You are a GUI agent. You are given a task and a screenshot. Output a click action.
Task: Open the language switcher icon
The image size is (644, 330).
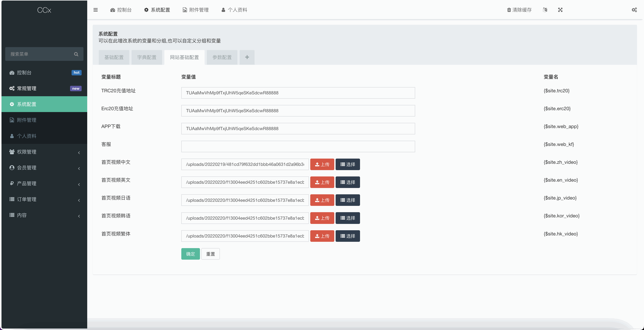point(545,10)
